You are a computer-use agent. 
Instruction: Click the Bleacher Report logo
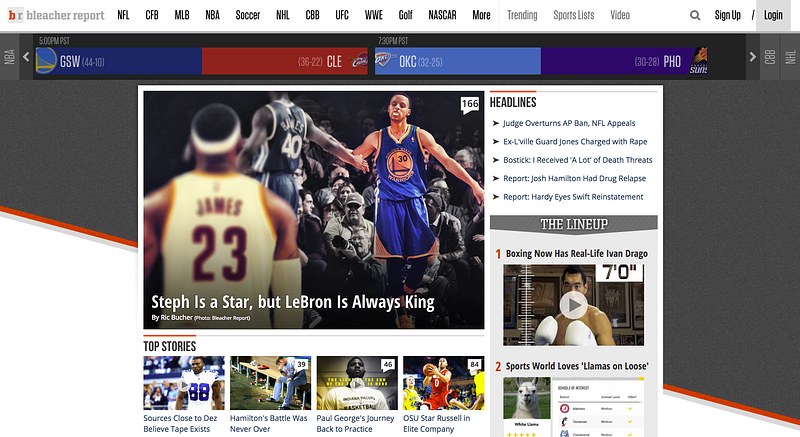pyautogui.click(x=56, y=15)
